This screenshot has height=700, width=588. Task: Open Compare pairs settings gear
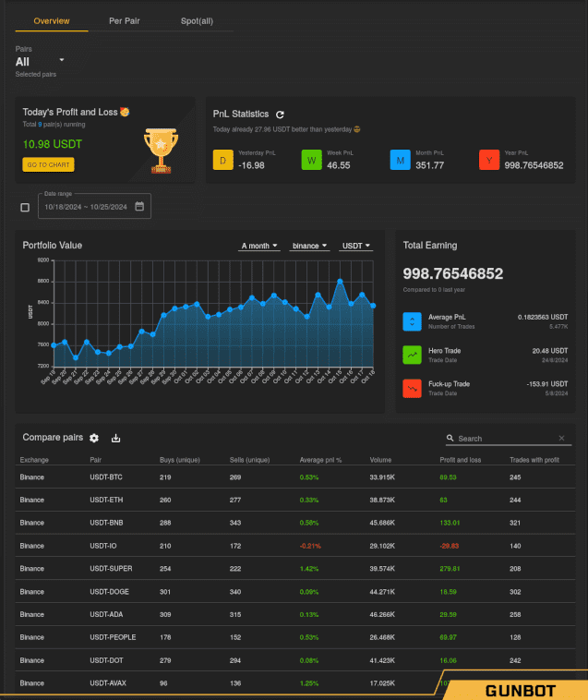[94, 438]
